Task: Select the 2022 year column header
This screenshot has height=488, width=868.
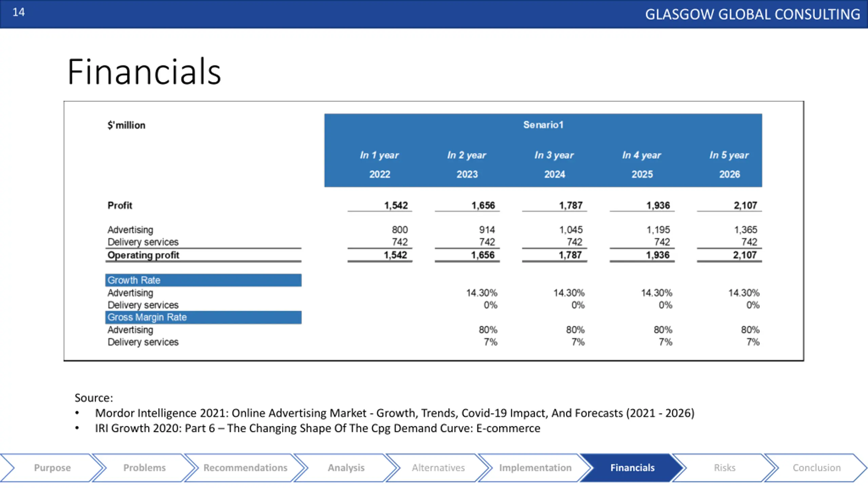Action: (380, 174)
